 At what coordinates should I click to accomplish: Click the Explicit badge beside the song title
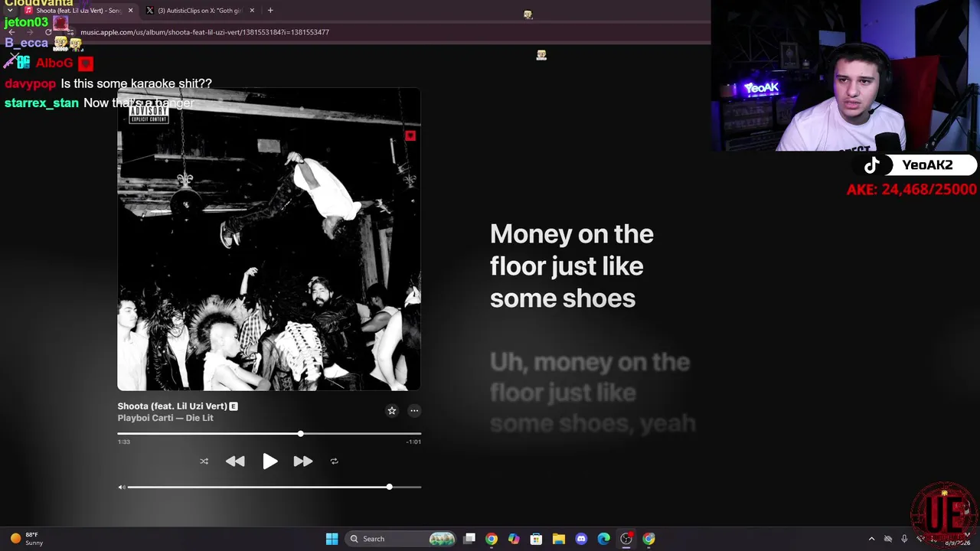[x=234, y=406]
